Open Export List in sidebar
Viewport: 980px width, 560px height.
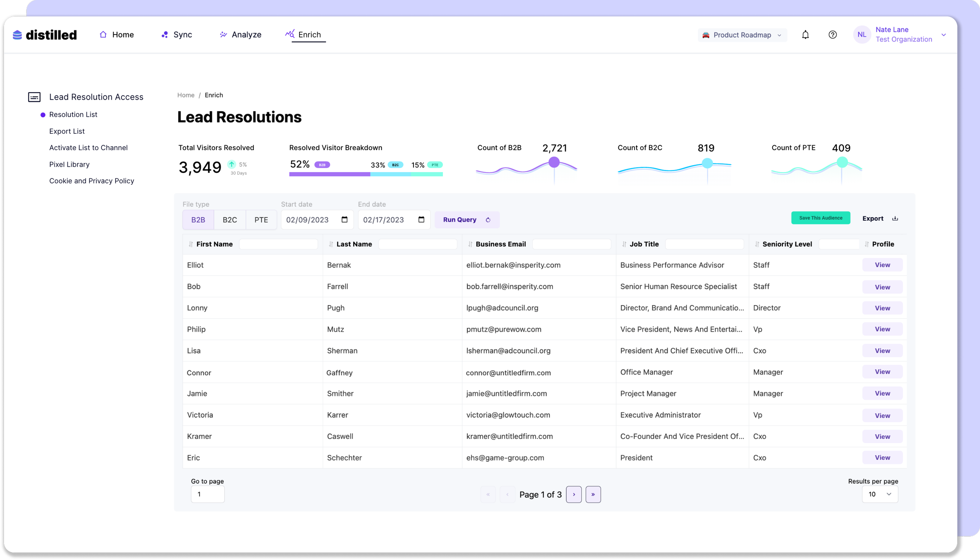click(x=67, y=131)
